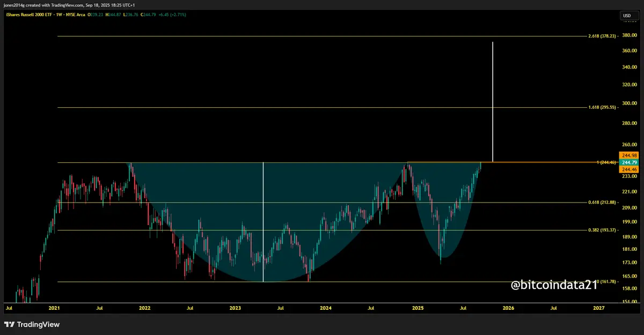Click the 380.00 price axis label
Viewport: 644px width, 335px height.
coord(630,36)
